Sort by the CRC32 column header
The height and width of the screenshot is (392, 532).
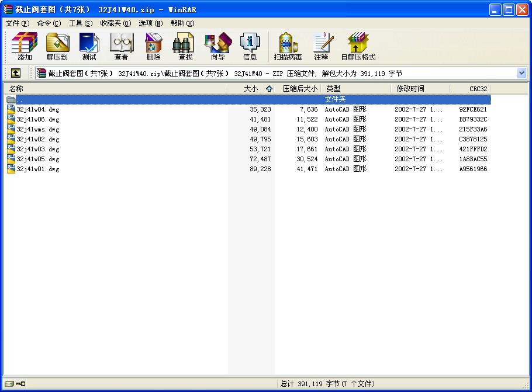click(478, 89)
